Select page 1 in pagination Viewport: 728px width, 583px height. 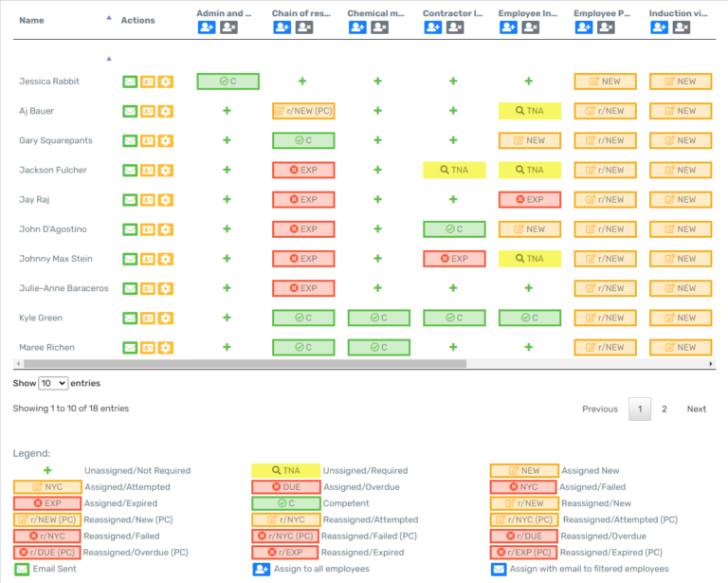(x=639, y=410)
